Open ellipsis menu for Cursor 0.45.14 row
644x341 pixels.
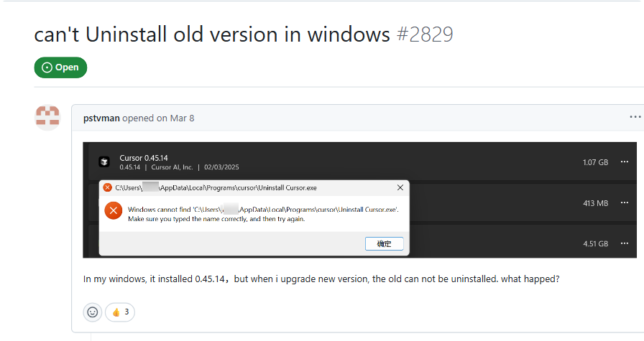[625, 162]
